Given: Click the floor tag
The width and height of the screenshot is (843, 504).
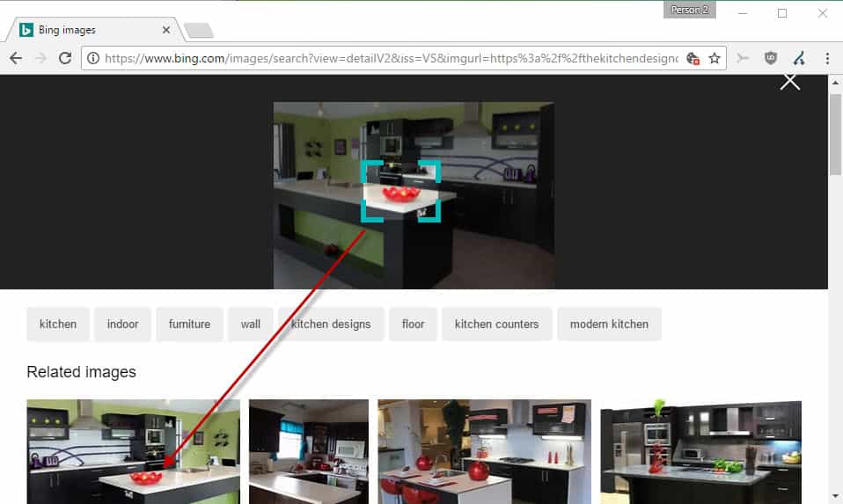Looking at the screenshot, I should coord(413,324).
